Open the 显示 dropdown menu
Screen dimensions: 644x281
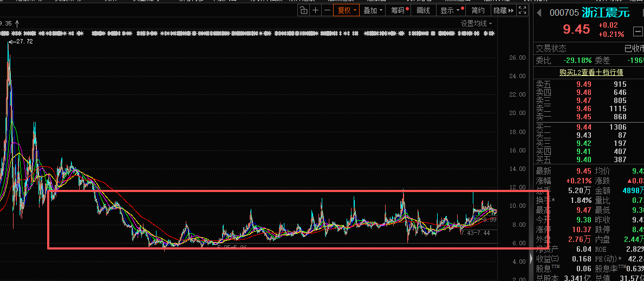pyautogui.click(x=451, y=10)
